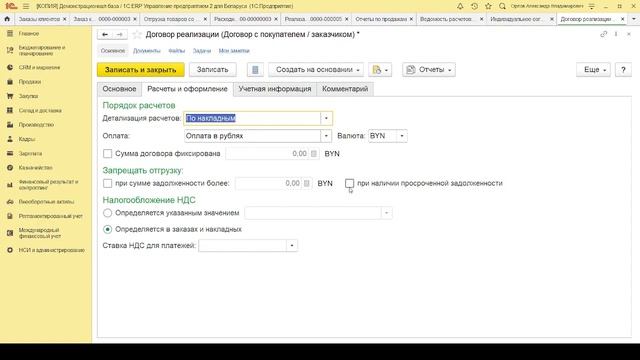Expand Оплата dropdown arrow

(x=326, y=136)
